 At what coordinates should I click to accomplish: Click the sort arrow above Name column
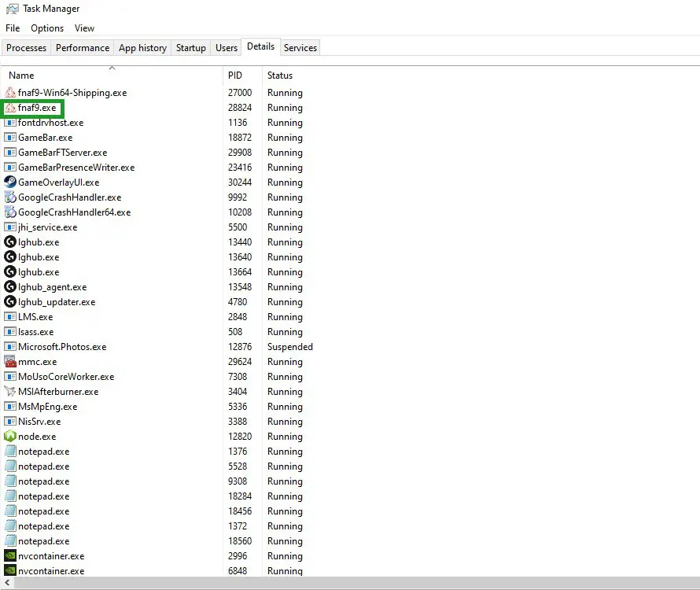click(x=112, y=68)
